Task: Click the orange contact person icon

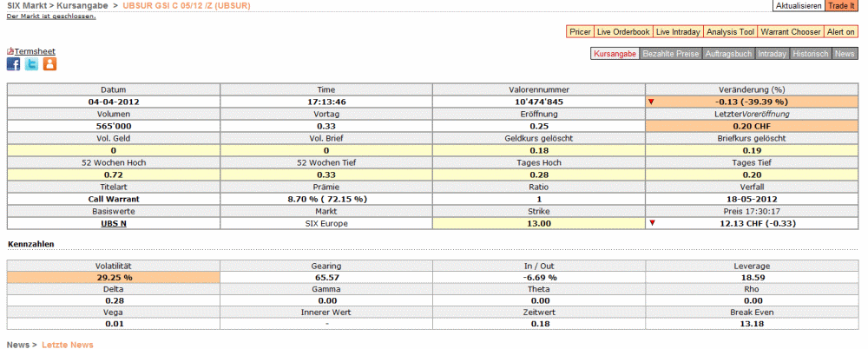Action: [x=49, y=64]
